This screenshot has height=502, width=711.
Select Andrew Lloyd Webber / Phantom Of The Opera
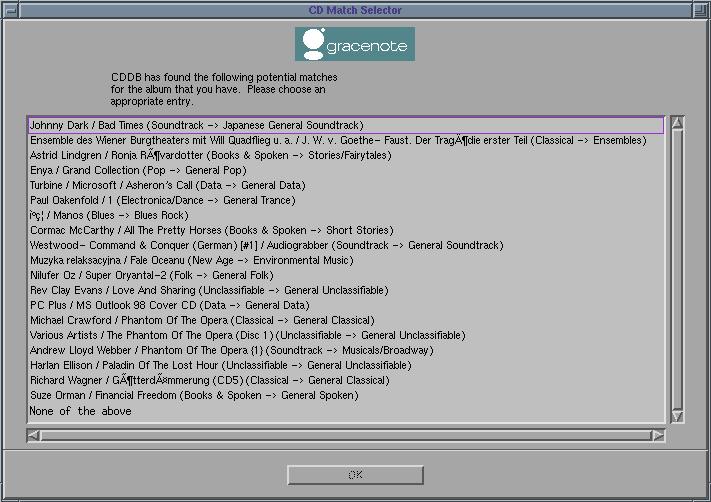(x=346, y=350)
